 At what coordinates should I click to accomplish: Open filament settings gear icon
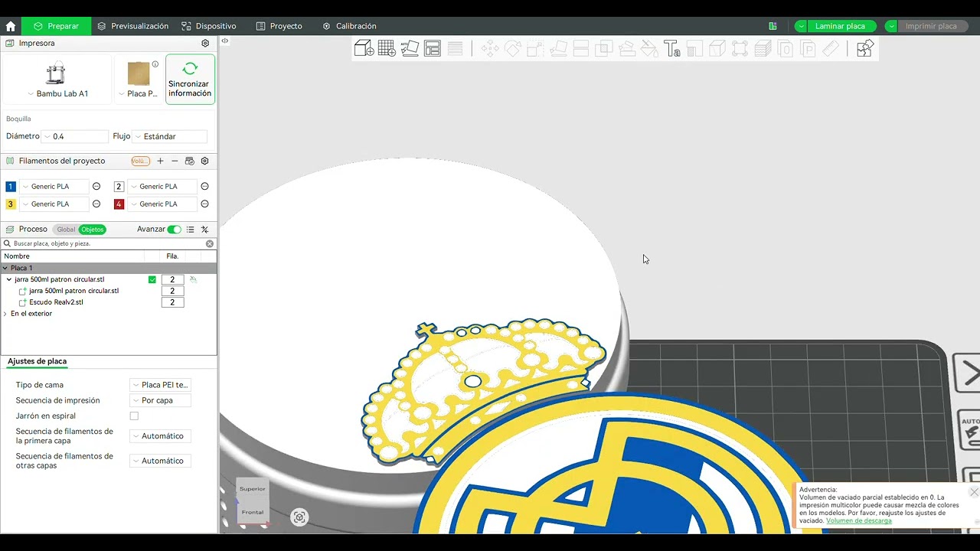204,161
